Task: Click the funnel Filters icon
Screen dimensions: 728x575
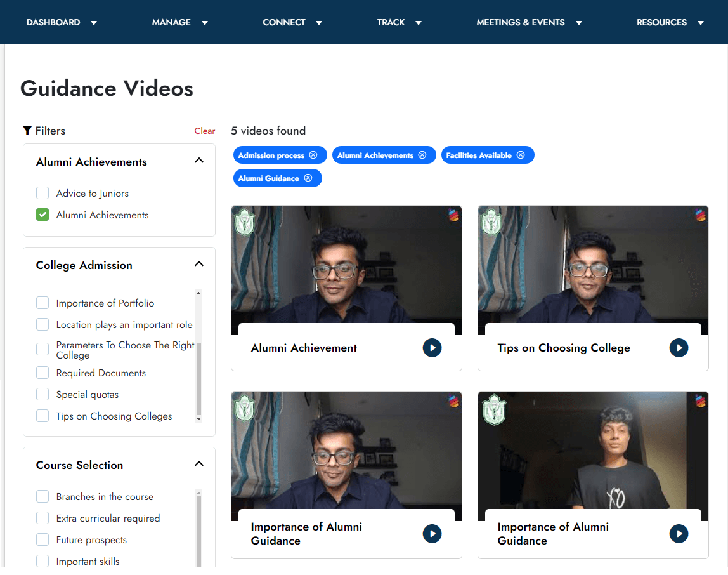Action: pos(27,131)
